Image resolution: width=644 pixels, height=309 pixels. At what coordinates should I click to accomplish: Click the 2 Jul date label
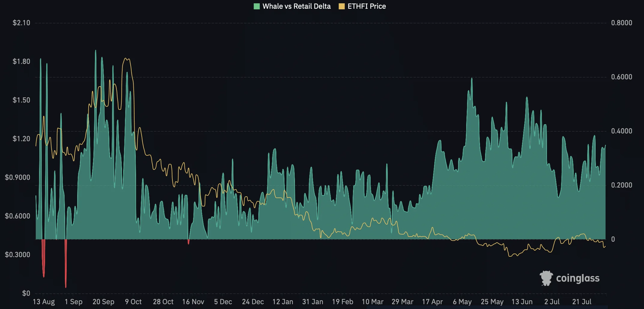point(552,302)
